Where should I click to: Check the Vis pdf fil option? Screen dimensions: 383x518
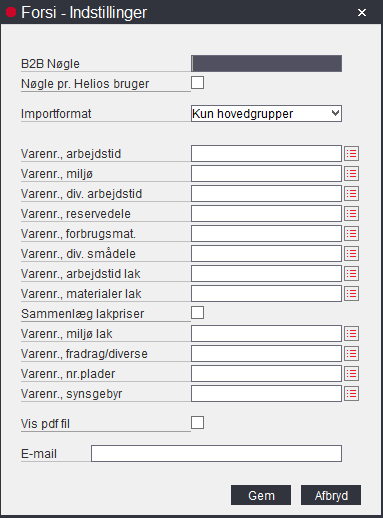point(197,423)
